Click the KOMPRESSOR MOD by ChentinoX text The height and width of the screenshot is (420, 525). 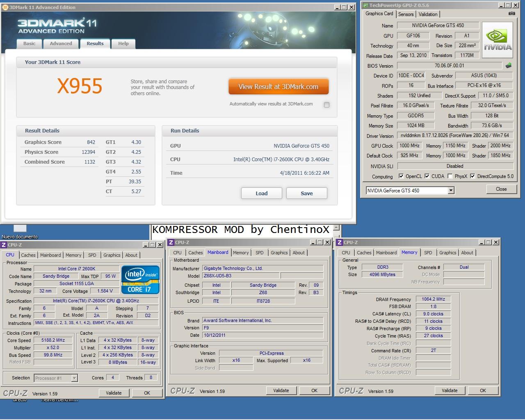[x=241, y=229]
